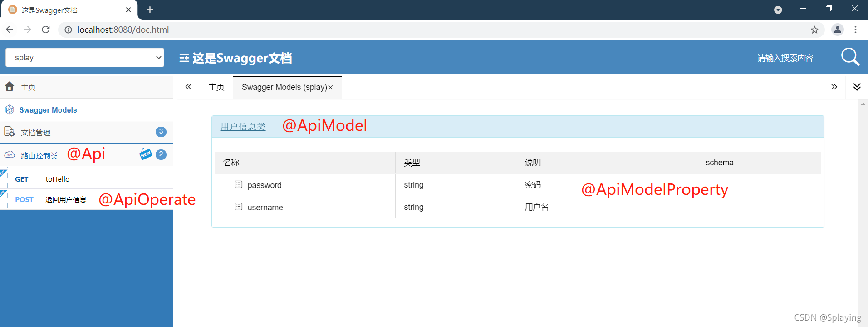
Task: Bookmark this page with the star icon
Action: point(814,30)
